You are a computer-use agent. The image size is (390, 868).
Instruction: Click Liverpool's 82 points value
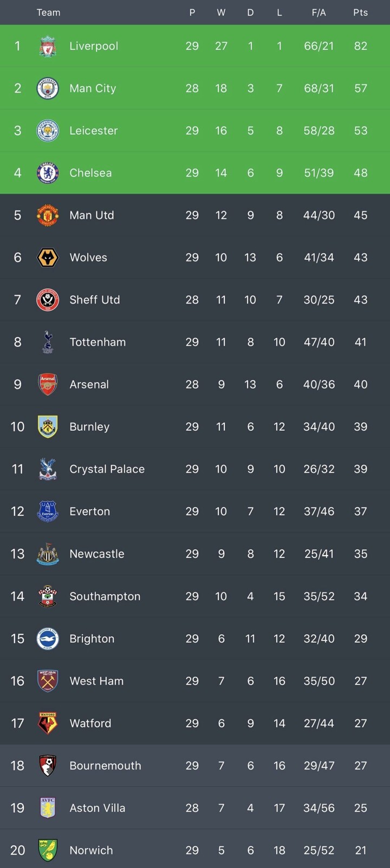[361, 46]
